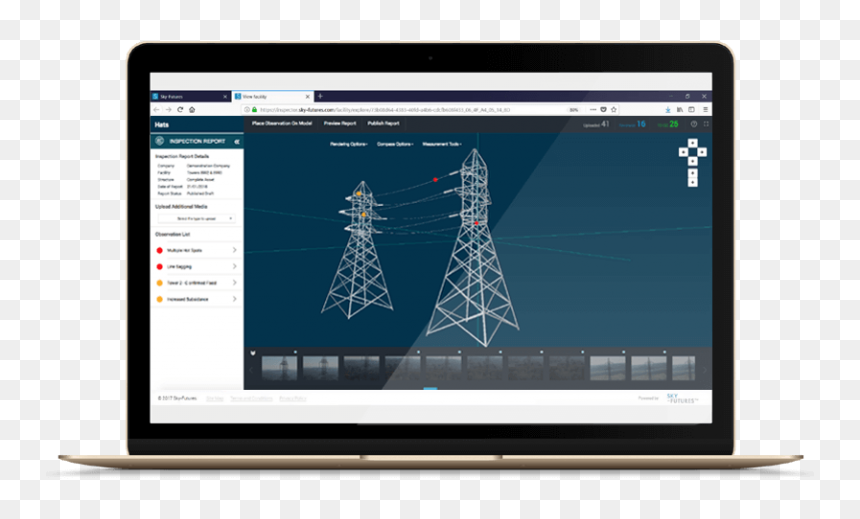Click the Inspection Report round icon
Viewport: 860px width, 519px height.
[160, 141]
